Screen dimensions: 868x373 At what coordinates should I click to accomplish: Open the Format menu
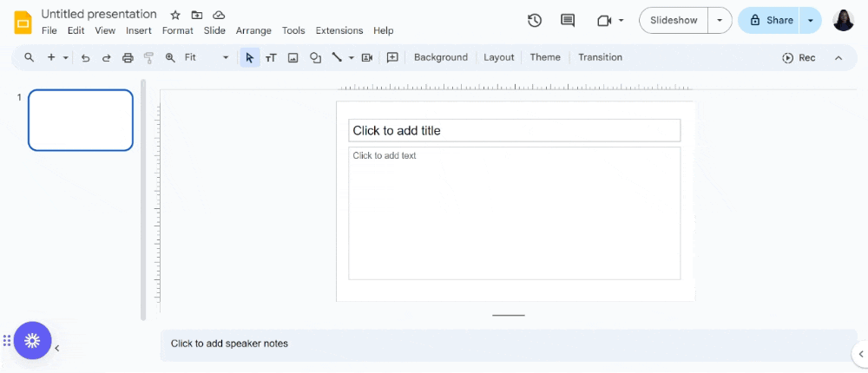[x=178, y=30]
